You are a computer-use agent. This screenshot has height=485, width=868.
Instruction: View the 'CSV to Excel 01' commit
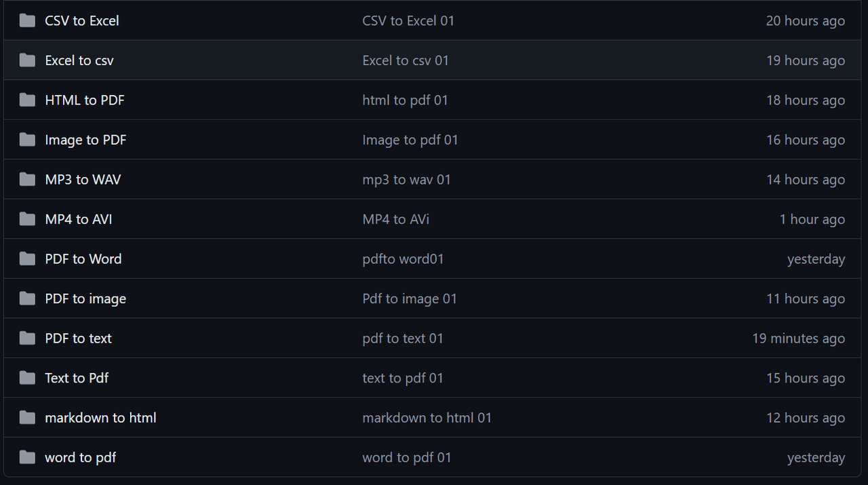408,20
